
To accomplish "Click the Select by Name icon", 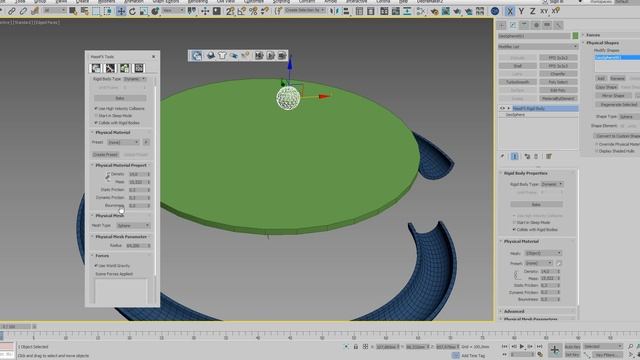I will point(84,11).
